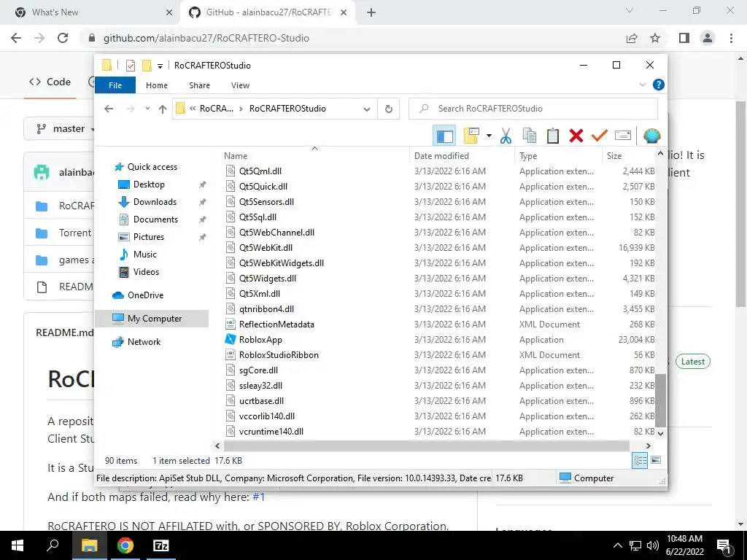Viewport: 747px width, 560px height.
Task: Toggle the navigation pane toolbar button
Action: (444, 136)
